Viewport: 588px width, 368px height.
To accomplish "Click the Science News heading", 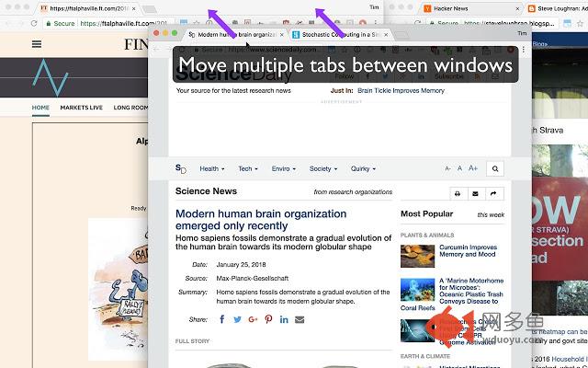I will [206, 191].
